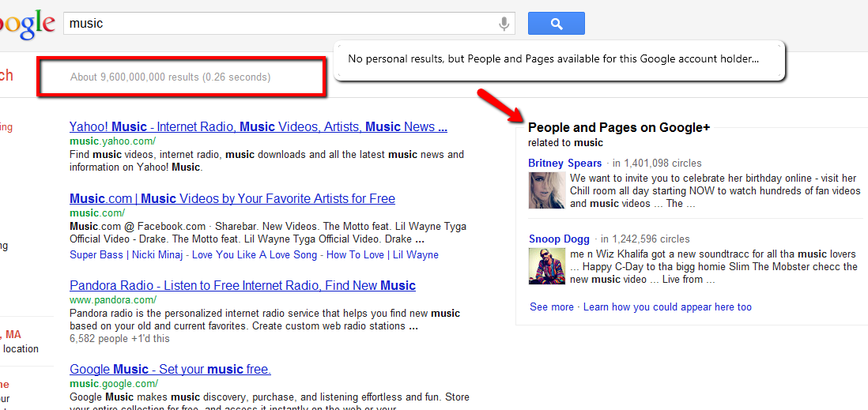Click the microphone voice search icon
This screenshot has height=410, width=868.
pyautogui.click(x=504, y=24)
